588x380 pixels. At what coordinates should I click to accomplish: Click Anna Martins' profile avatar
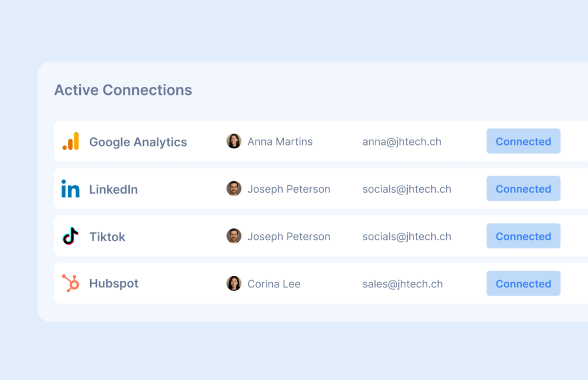tap(234, 141)
